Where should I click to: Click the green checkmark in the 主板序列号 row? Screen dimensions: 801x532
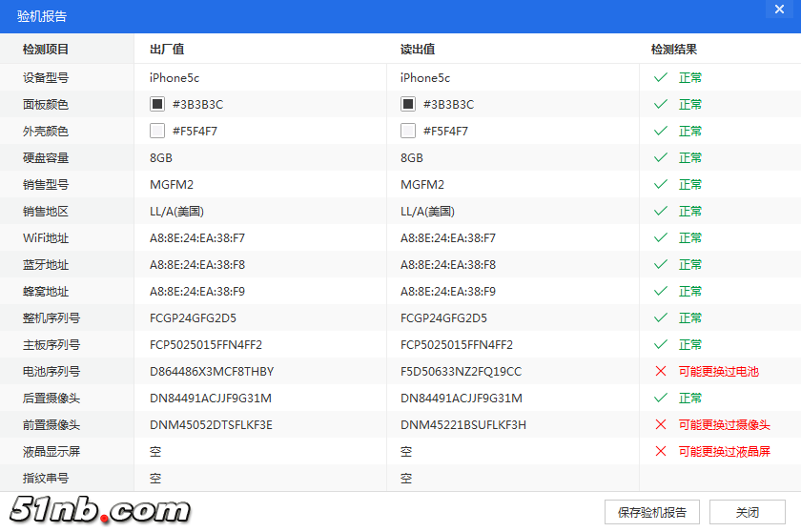660,344
